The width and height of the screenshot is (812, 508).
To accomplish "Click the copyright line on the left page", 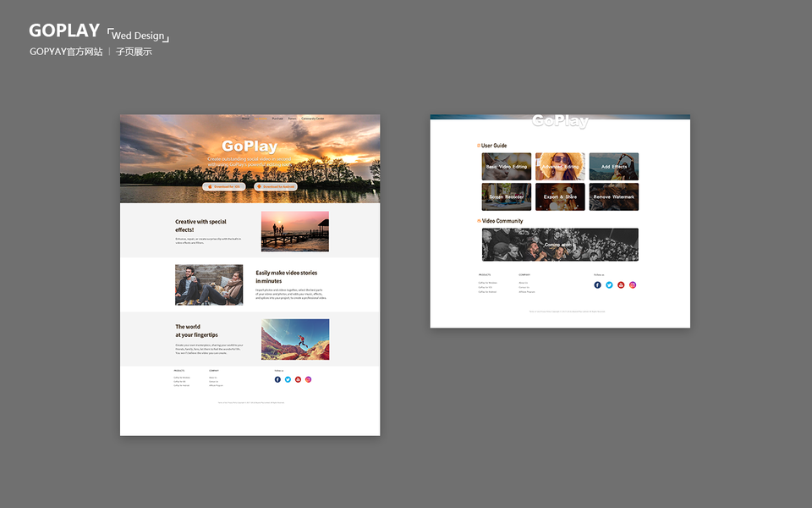I will 251,402.
